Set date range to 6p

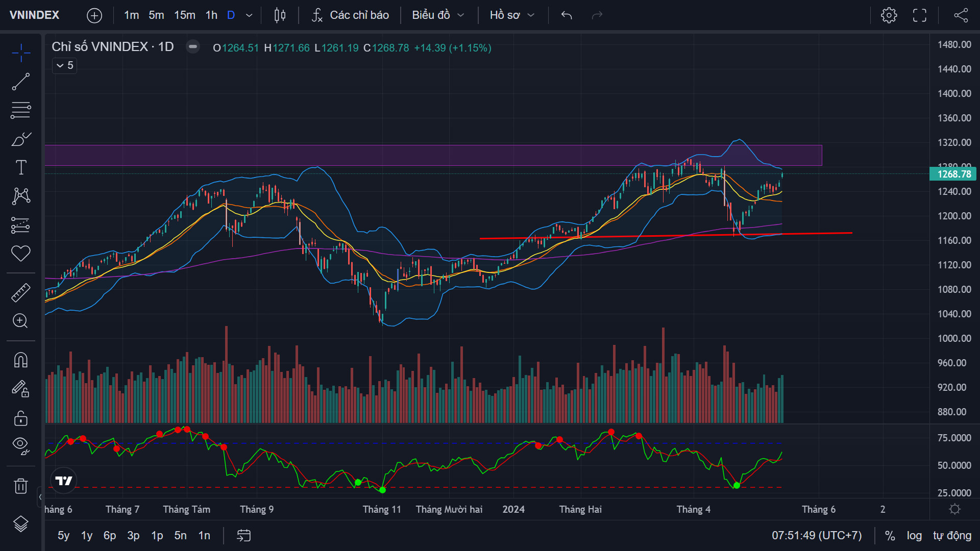pos(110,536)
